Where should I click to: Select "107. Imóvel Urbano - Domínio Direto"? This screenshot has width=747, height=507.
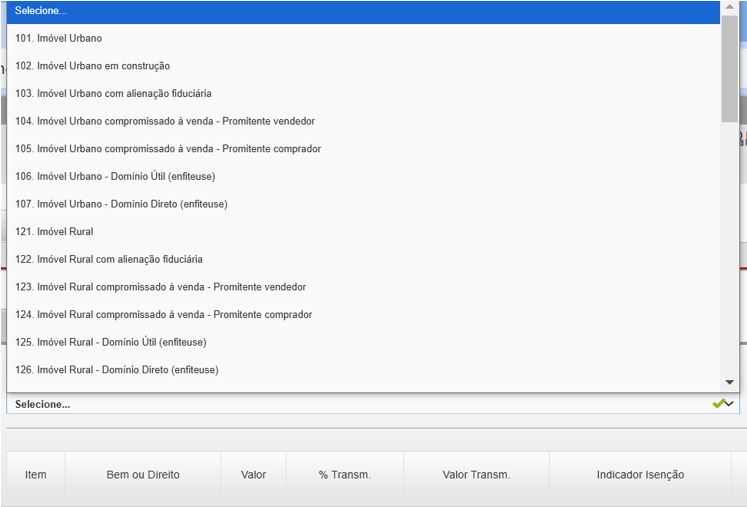121,204
